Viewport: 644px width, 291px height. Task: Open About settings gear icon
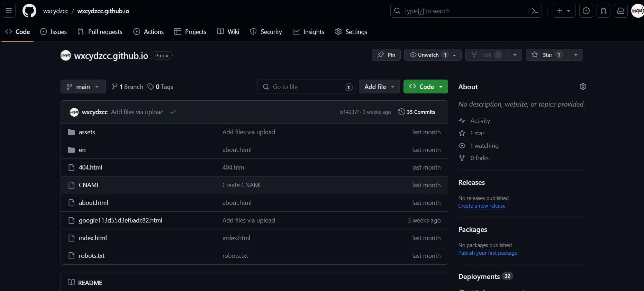(583, 87)
